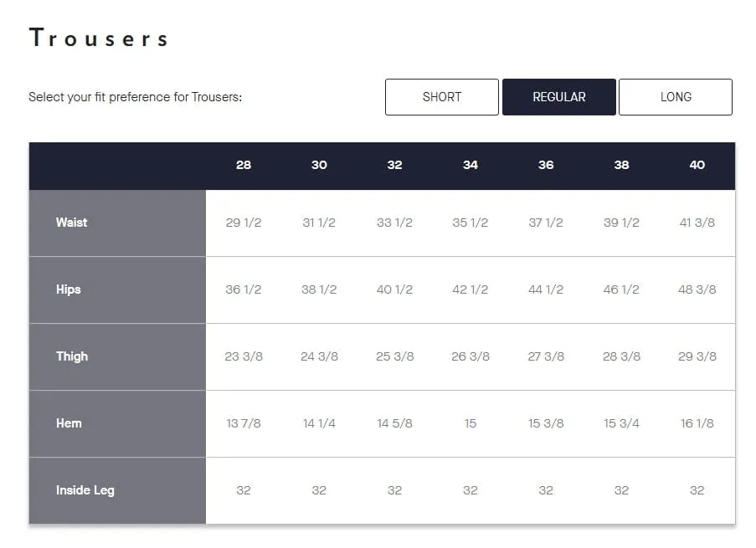Image resolution: width=756 pixels, height=548 pixels.
Task: Click the size 32 column header
Action: pos(394,165)
